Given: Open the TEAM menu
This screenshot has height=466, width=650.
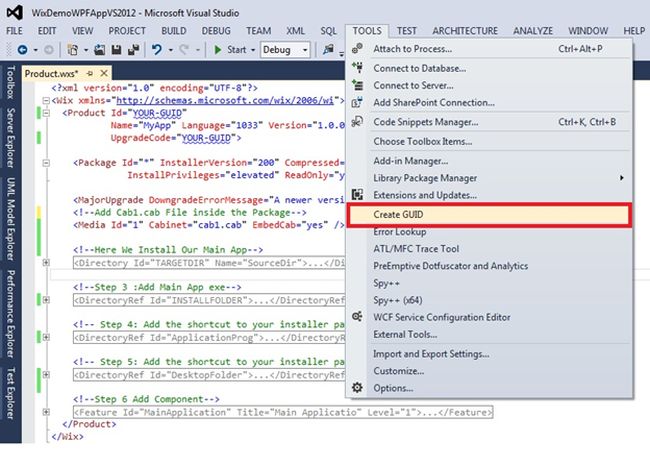Looking at the screenshot, I should [x=258, y=31].
